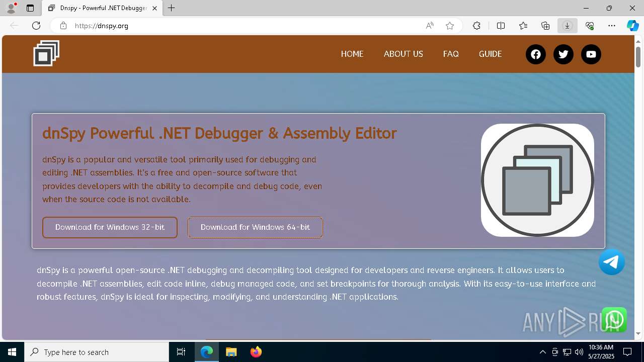Navigate to GUIDE menu item
This screenshot has width=644, height=362.
point(491,54)
